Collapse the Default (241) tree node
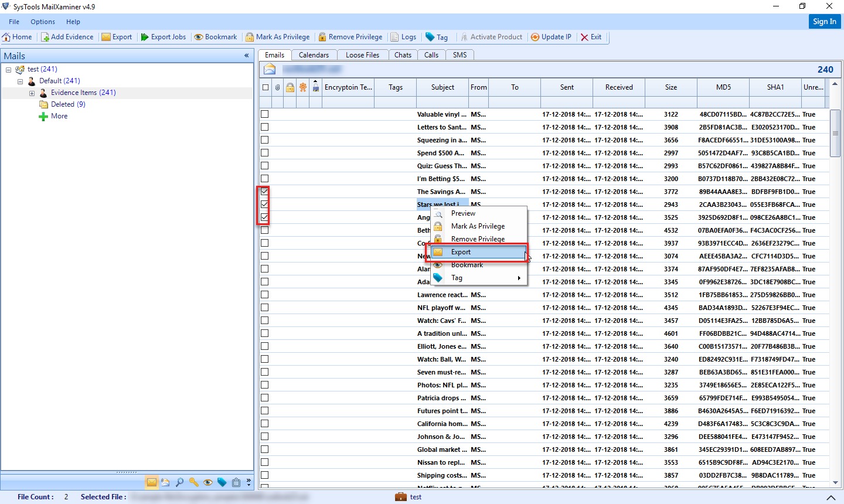 click(x=21, y=81)
